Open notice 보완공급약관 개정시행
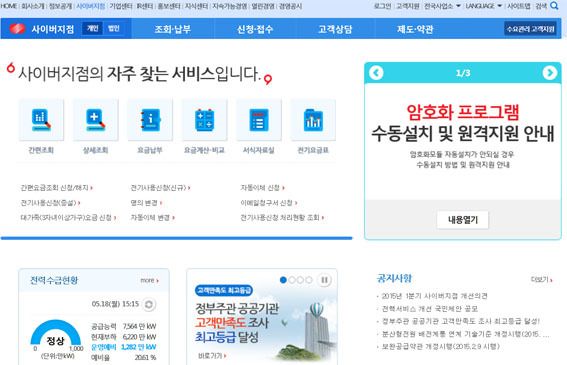 (x=440, y=347)
